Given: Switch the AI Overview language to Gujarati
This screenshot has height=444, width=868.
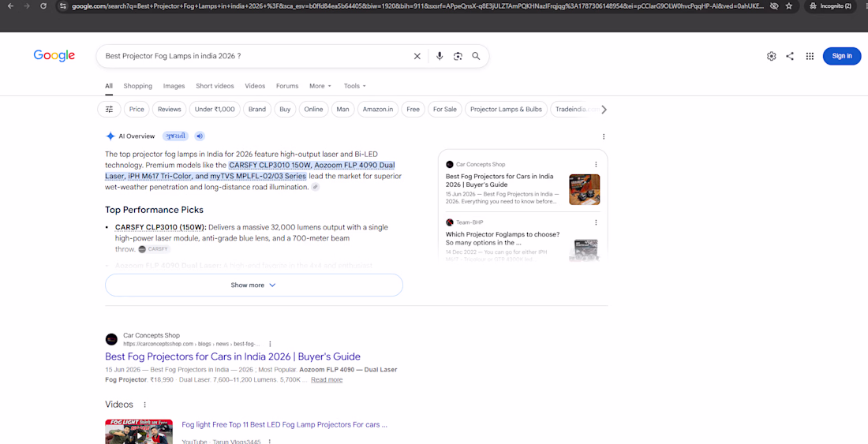Looking at the screenshot, I should (x=175, y=136).
